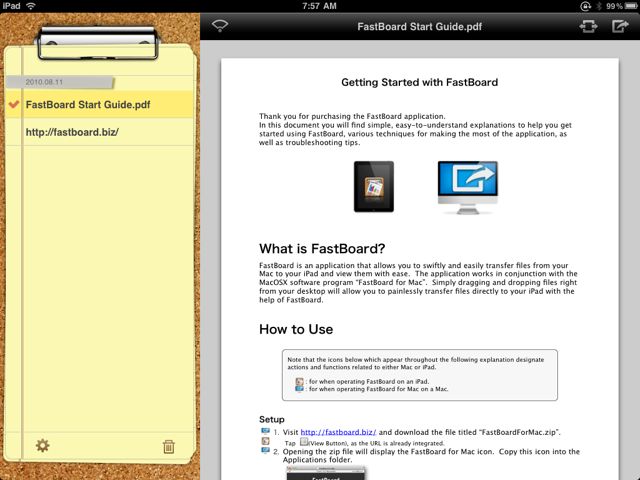Tap the trash can to delete an item

pos(169,447)
